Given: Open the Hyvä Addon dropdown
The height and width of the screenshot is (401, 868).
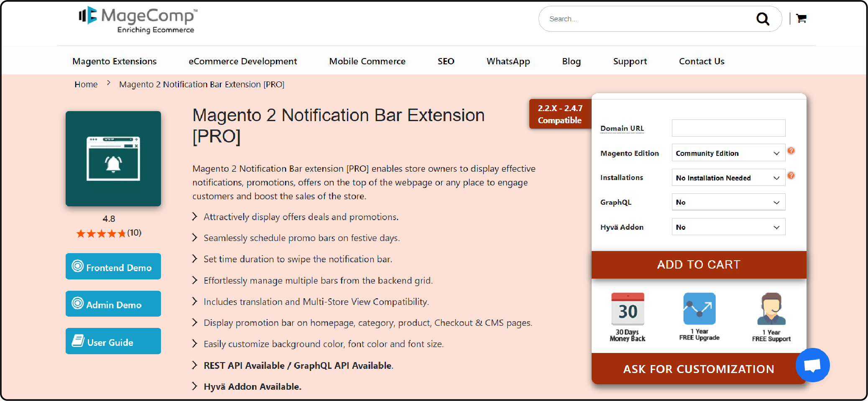Looking at the screenshot, I should 728,227.
